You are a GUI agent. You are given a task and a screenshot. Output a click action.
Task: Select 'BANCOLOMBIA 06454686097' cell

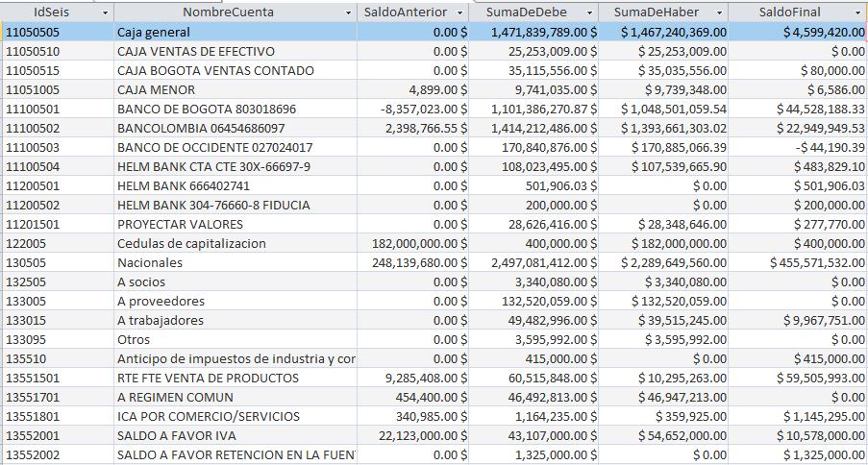(x=236, y=129)
